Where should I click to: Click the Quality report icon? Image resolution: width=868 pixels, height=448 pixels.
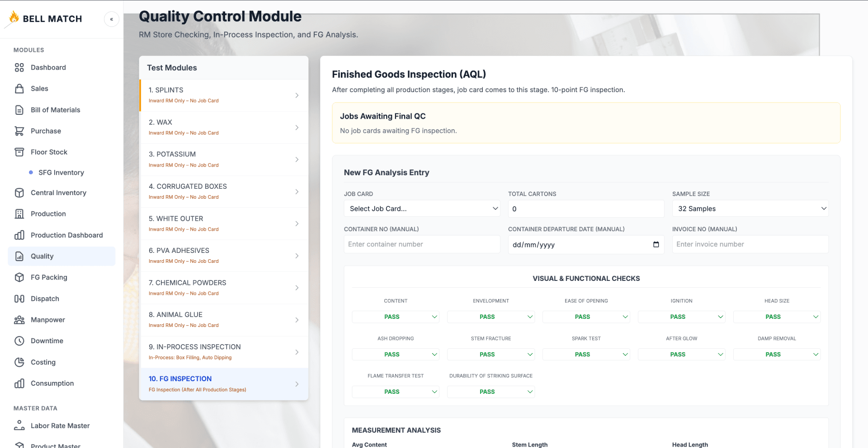coord(19,256)
